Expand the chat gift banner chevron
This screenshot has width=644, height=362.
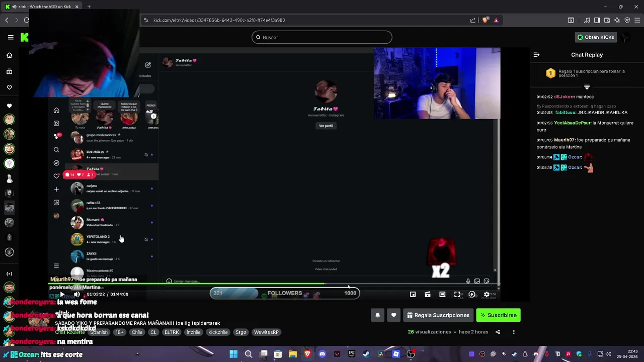(x=587, y=87)
